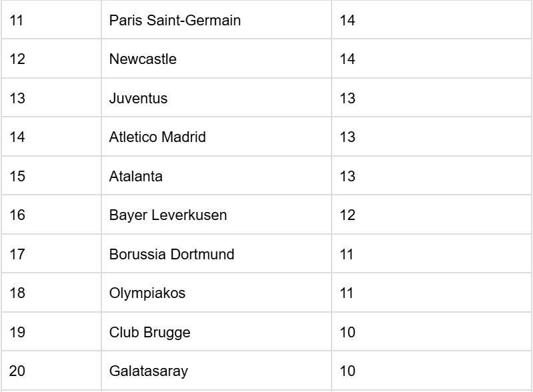Click the rank 15 position cell
Viewport: 533px width, 392px height.
17,177
